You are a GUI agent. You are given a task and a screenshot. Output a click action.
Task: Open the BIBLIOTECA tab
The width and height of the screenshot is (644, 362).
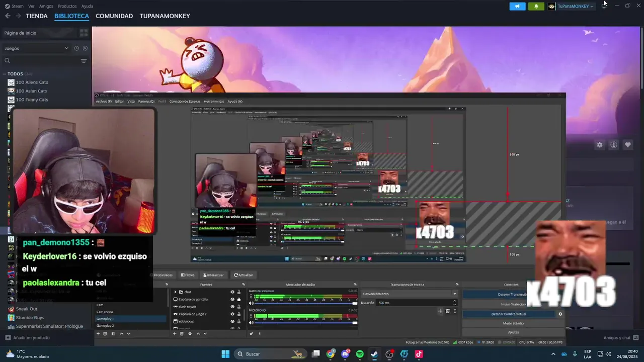(71, 16)
